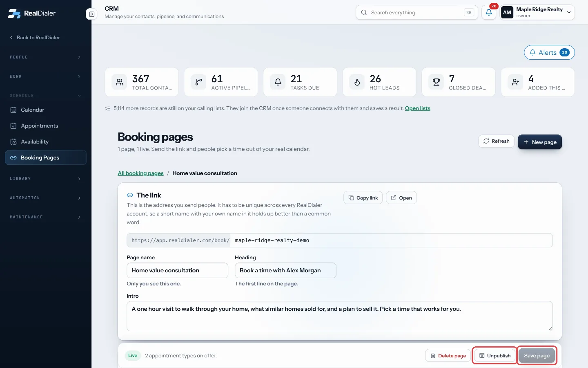Click the Closed Deals trophy icon
The image size is (588, 368).
pyautogui.click(x=436, y=82)
